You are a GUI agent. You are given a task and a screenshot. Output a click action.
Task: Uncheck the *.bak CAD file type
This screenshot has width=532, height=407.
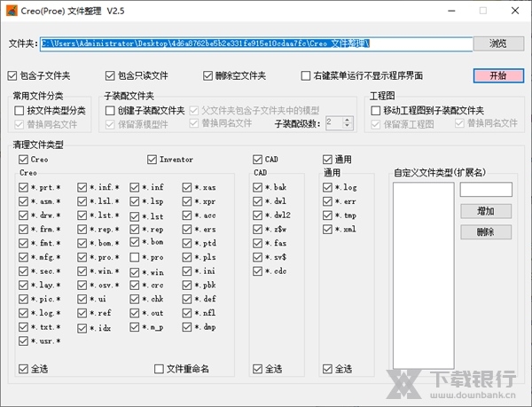coord(257,188)
